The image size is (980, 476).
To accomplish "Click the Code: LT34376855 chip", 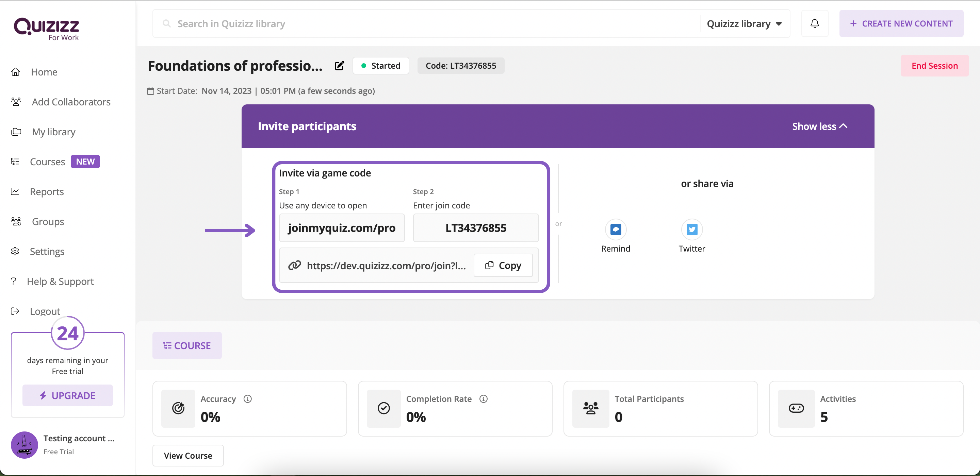I will click(x=461, y=66).
